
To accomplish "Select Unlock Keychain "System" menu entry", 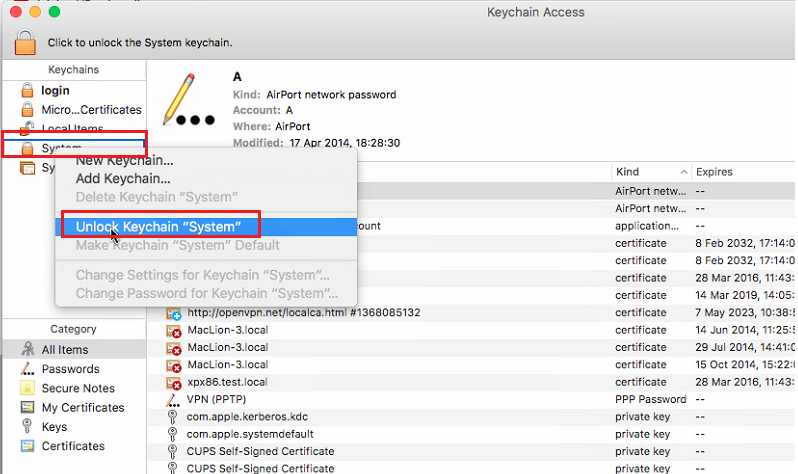I will (206, 227).
